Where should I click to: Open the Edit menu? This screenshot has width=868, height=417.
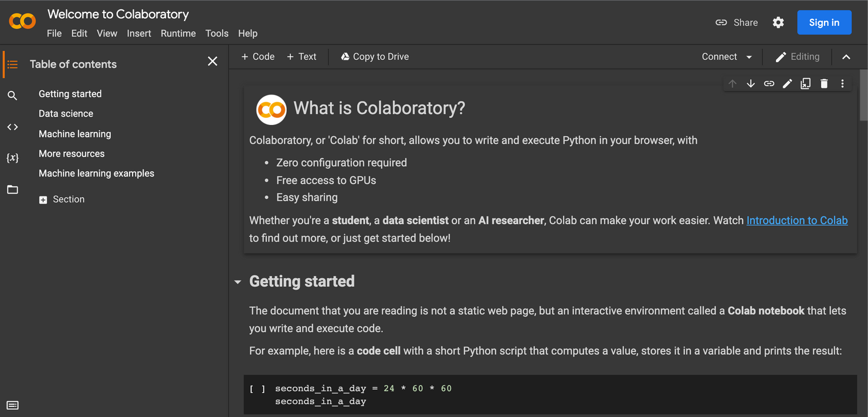pyautogui.click(x=79, y=33)
